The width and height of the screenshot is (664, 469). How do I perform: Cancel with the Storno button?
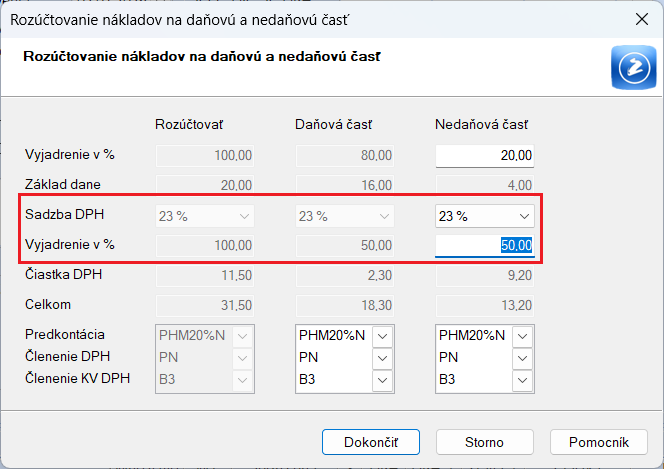[x=484, y=441]
